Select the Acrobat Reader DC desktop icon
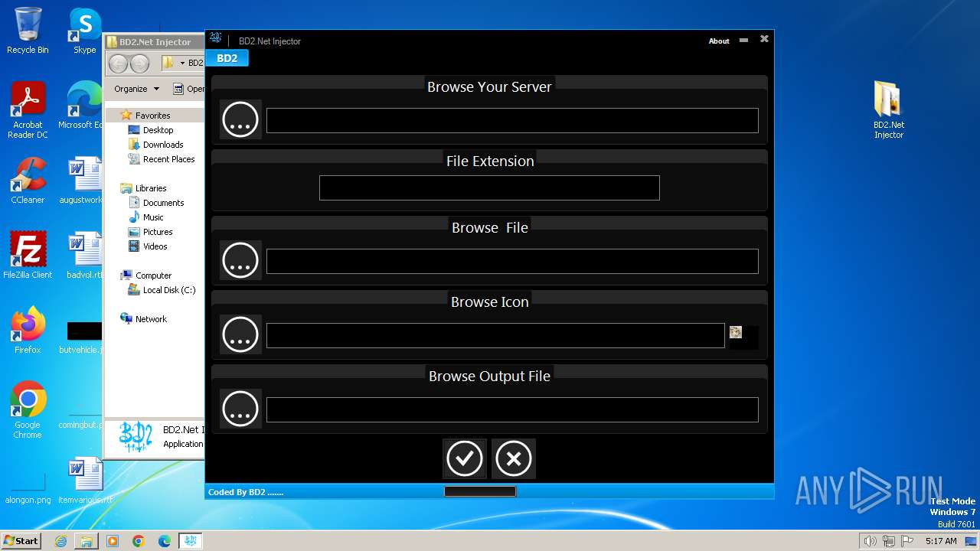980x551 pixels. [28, 111]
